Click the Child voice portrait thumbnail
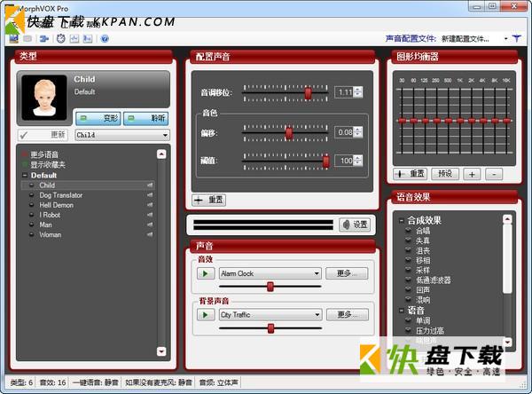The width and height of the screenshot is (532, 394). click(x=44, y=98)
